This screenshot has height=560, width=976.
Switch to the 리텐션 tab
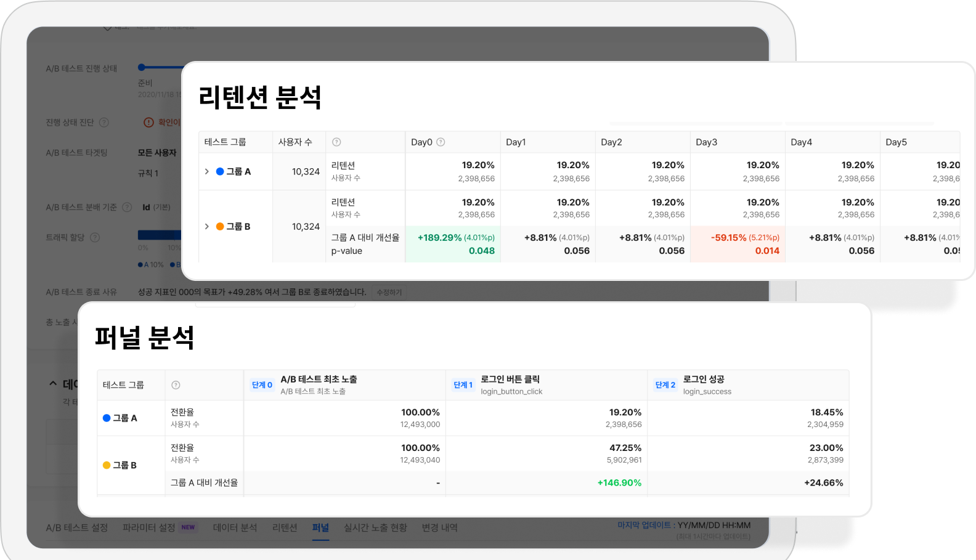point(285,528)
